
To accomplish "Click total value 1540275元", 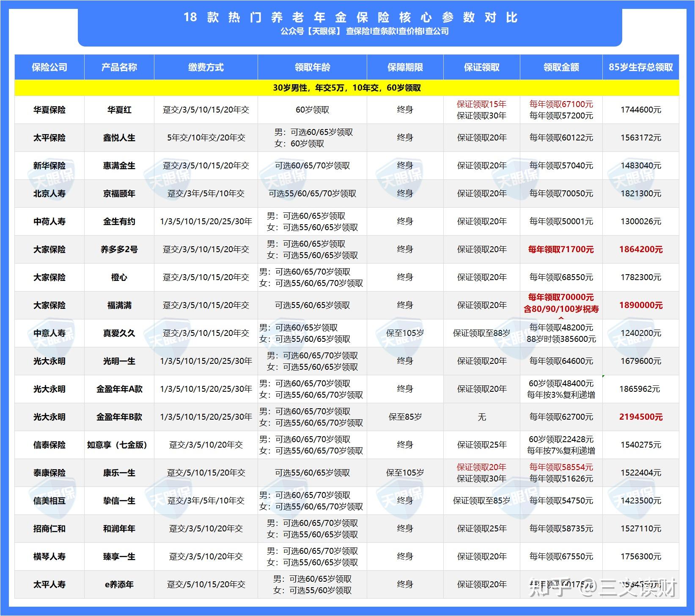I will [x=641, y=445].
